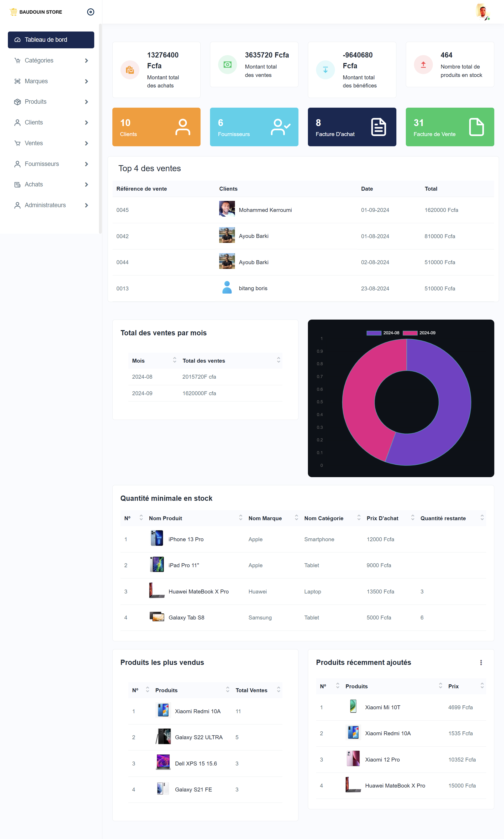
Task: Click the person icon on Clients card
Action: (183, 127)
